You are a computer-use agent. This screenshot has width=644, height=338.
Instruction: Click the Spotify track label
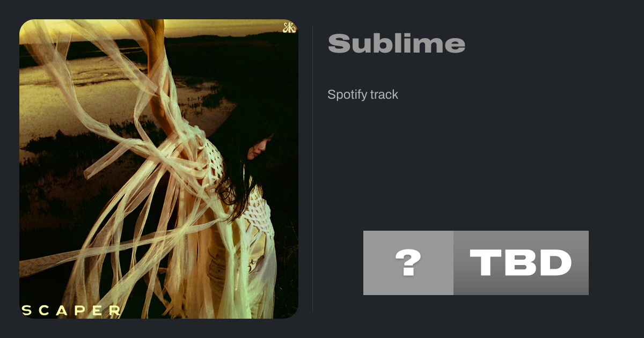point(363,94)
